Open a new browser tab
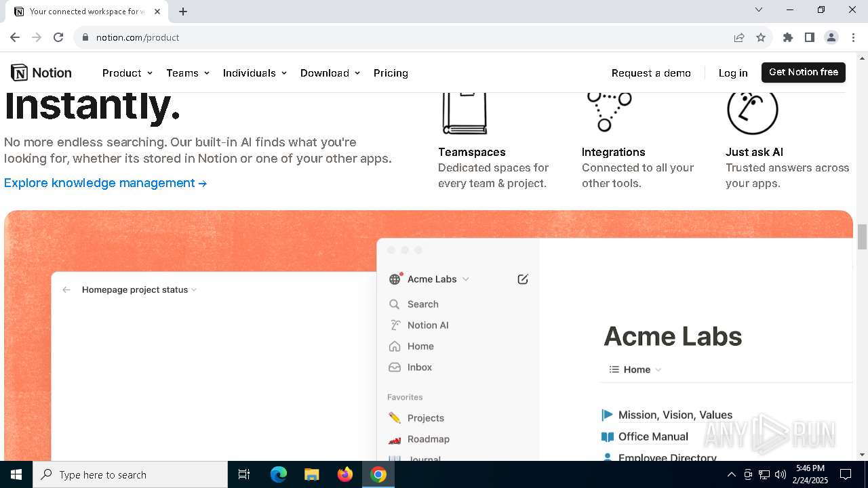 pos(183,12)
